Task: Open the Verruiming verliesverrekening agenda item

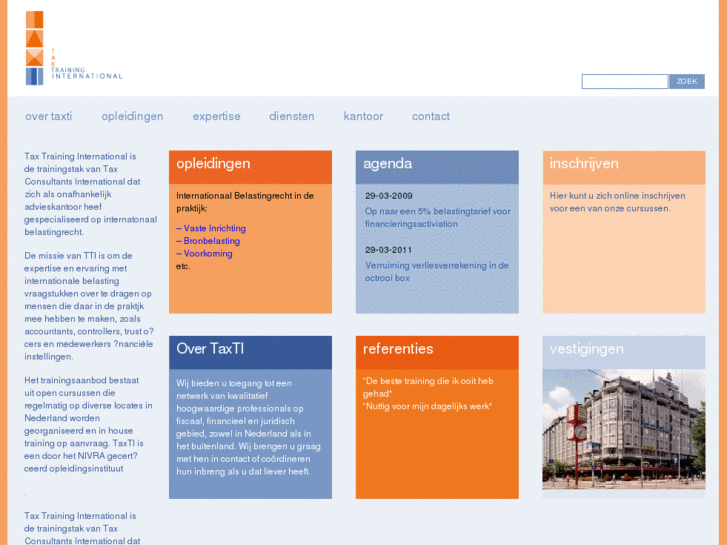Action: [x=437, y=272]
